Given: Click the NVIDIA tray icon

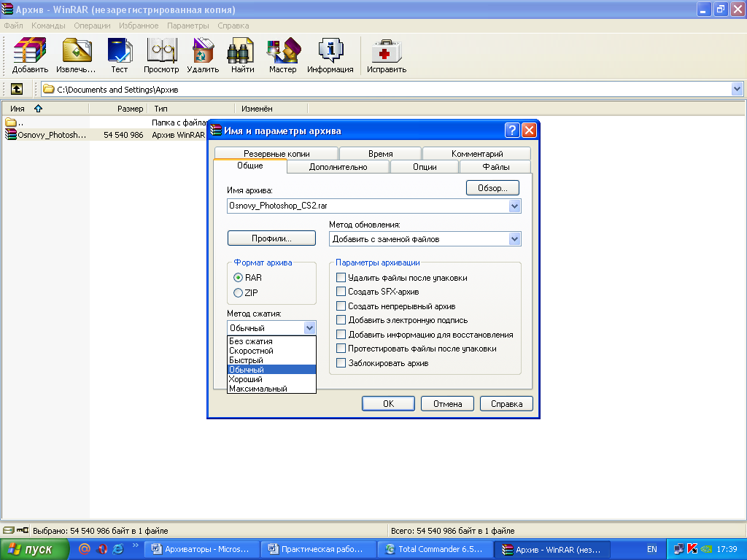Looking at the screenshot, I should coord(706,549).
